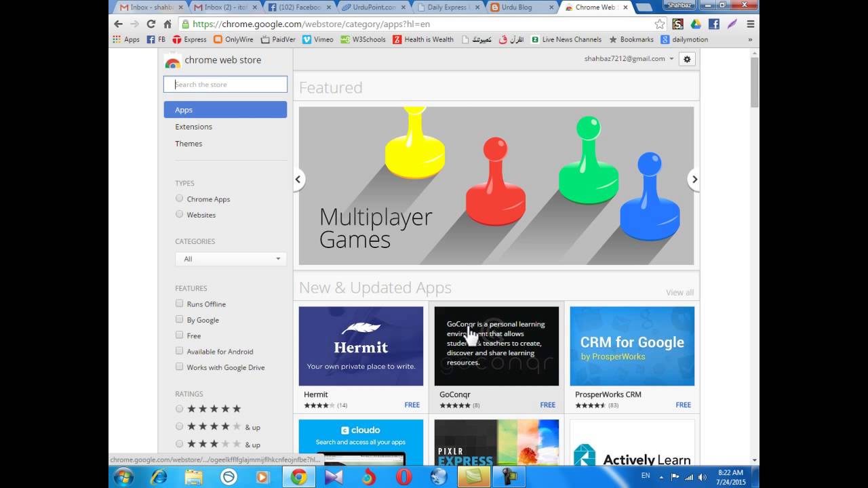
Task: Open View all for New & Updated Apps
Action: (679, 293)
